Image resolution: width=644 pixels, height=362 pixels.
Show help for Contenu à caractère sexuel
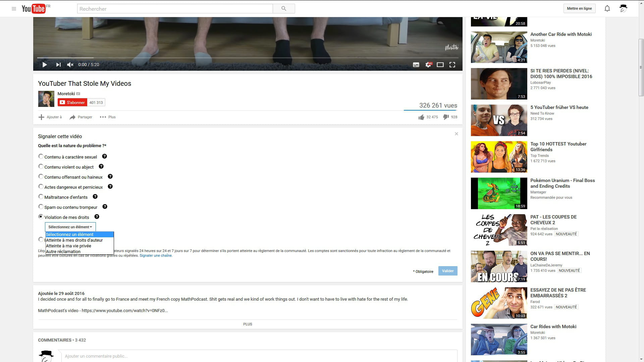(104, 157)
